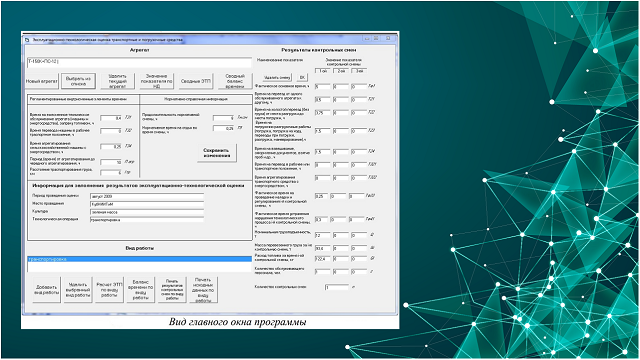Click the "ОК" button beside "Удалить смену"
The height and width of the screenshot is (360, 640).
[302, 78]
